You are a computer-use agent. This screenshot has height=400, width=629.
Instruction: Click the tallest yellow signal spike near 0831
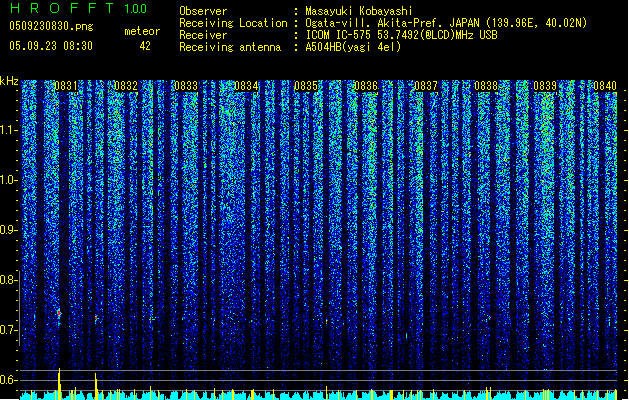coord(59,384)
